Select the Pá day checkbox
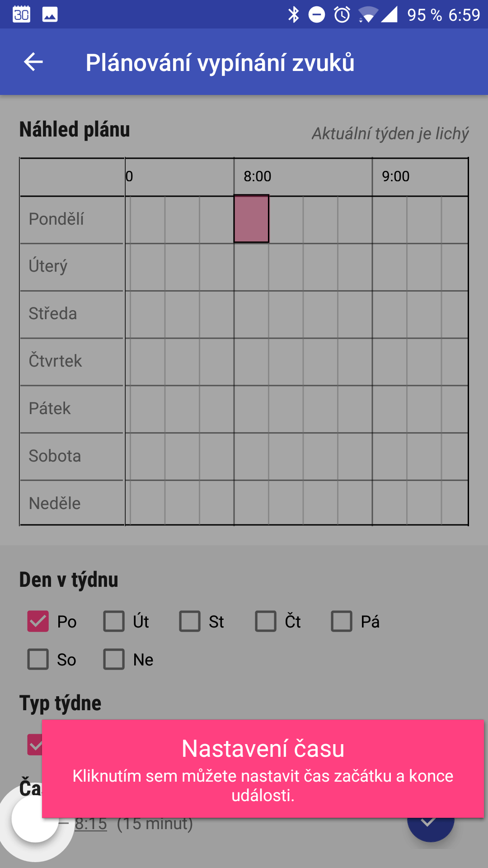Screen dimensions: 488x868 tap(342, 621)
